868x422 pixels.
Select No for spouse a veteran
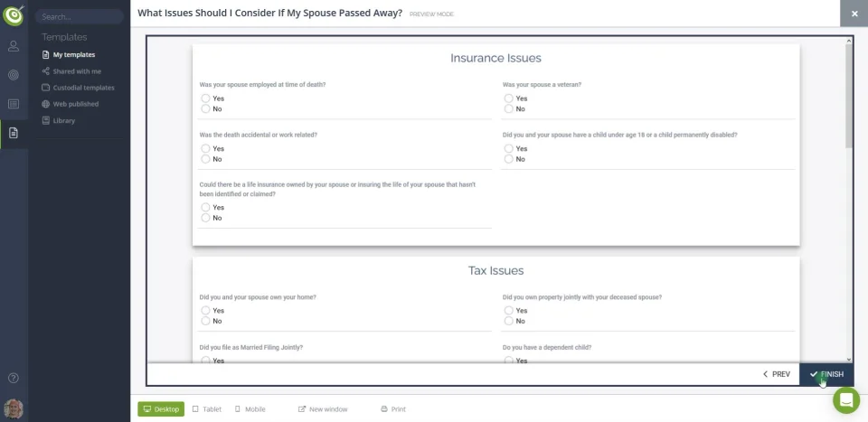[x=509, y=108]
